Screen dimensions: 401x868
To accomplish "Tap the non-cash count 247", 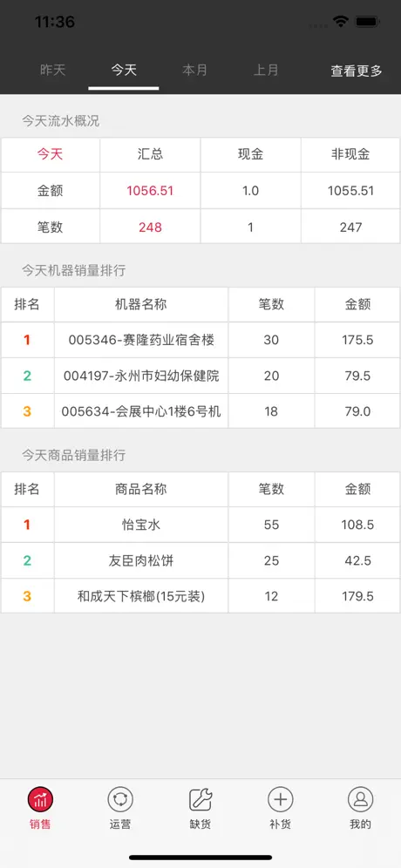I will (350, 227).
